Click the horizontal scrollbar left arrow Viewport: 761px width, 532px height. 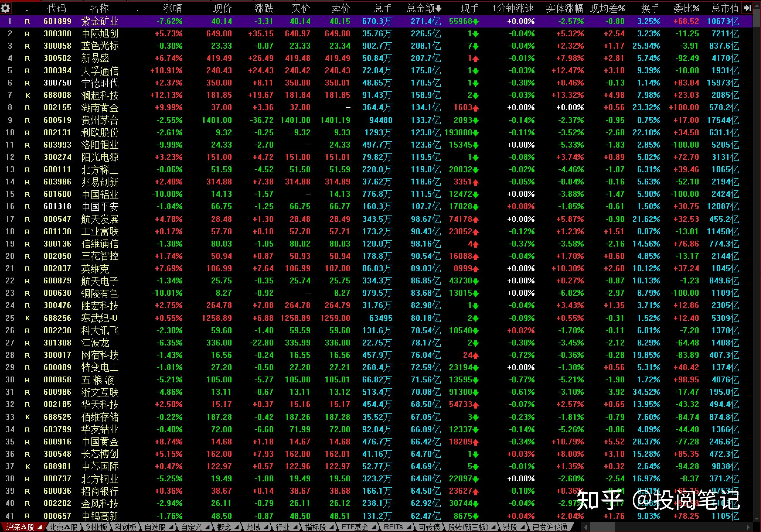coord(586,527)
